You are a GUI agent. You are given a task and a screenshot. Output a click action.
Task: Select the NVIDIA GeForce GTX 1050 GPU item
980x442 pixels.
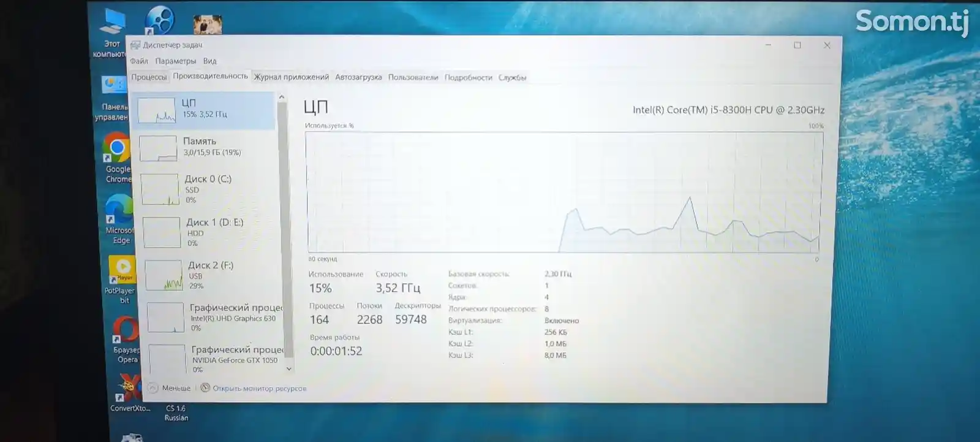218,359
